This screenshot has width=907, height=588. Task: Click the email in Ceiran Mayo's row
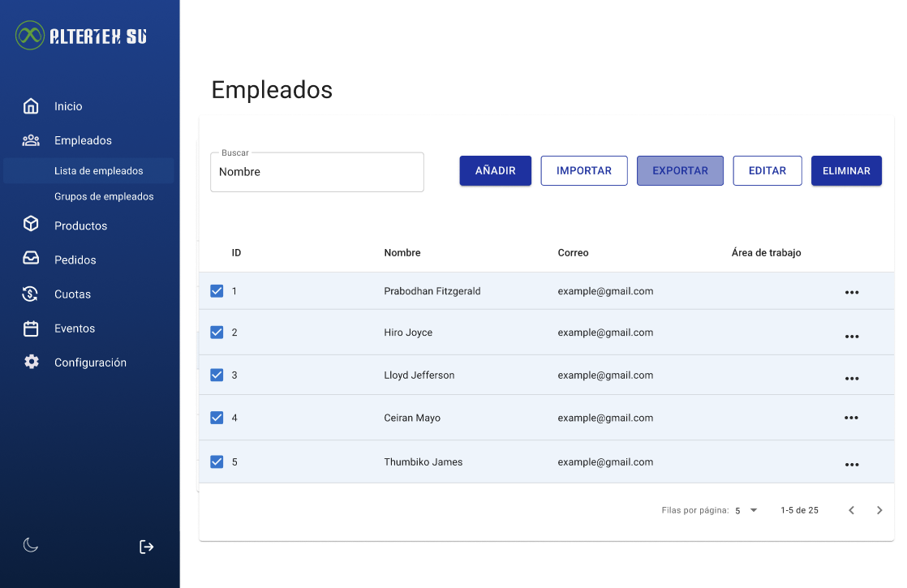coord(605,418)
